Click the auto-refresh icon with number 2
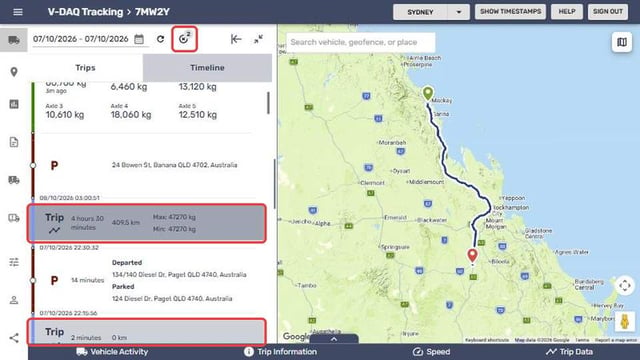The width and height of the screenshot is (640, 360). coord(184,39)
